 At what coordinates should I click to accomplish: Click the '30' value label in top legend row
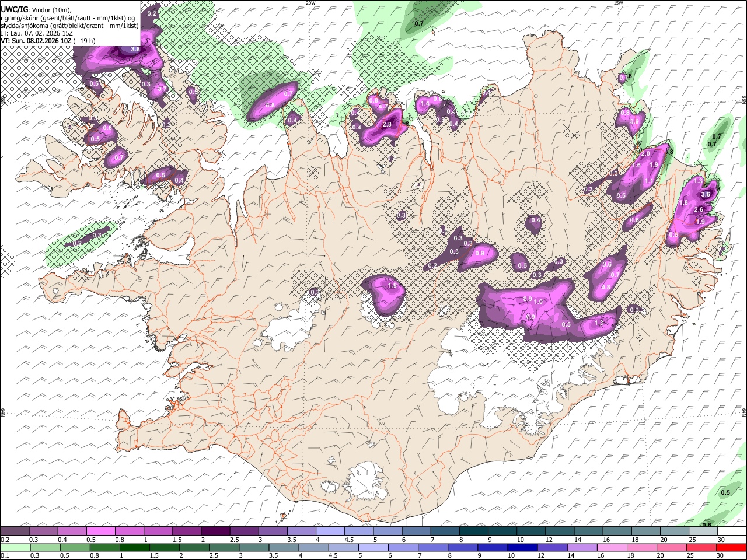coord(721,540)
